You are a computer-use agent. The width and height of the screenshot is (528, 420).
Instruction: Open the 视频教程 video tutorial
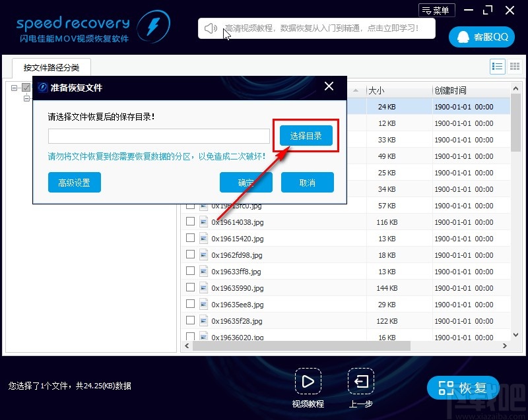pos(308,381)
